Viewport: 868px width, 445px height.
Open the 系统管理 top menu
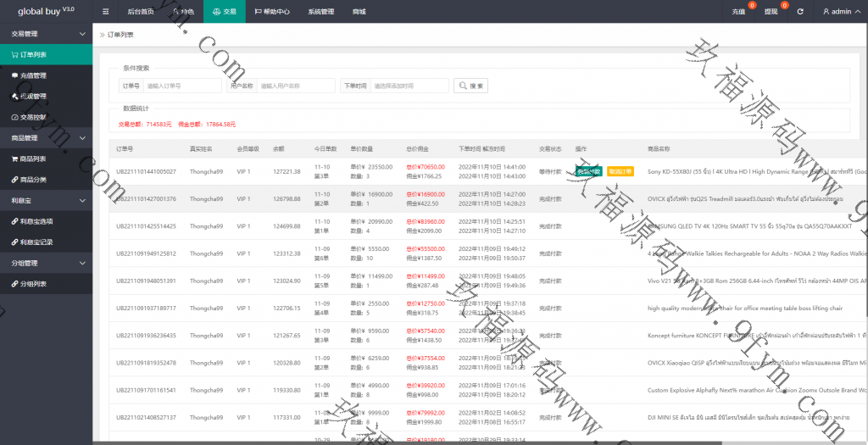click(x=320, y=12)
